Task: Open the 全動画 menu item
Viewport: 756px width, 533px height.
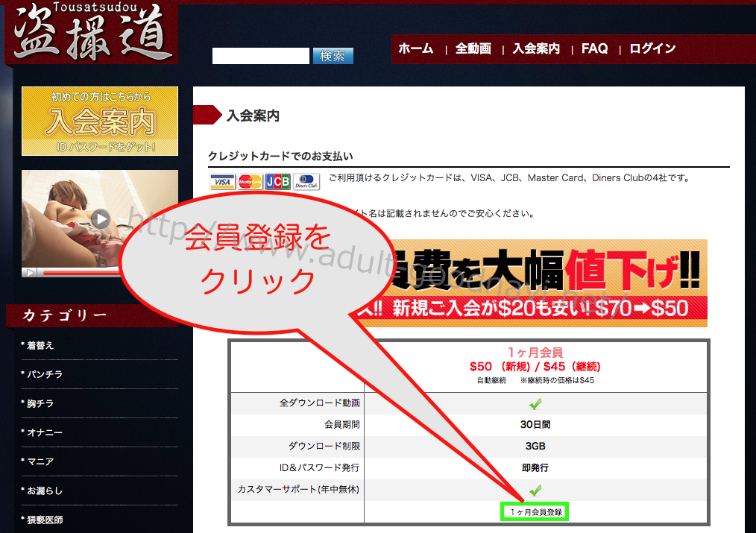Action: tap(473, 48)
